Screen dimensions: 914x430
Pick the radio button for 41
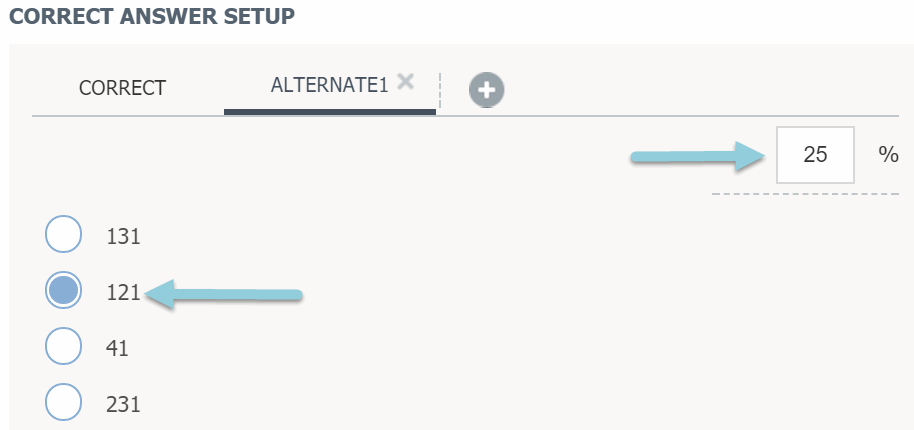64,348
